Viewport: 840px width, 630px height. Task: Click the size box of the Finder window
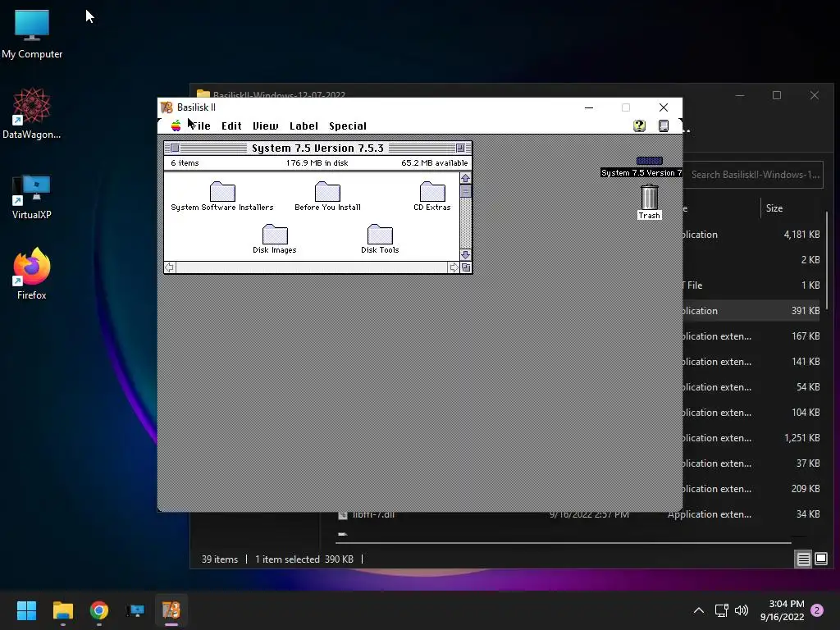coord(466,267)
